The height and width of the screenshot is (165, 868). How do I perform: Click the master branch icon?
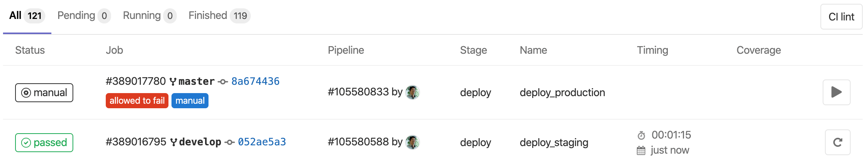[173, 81]
